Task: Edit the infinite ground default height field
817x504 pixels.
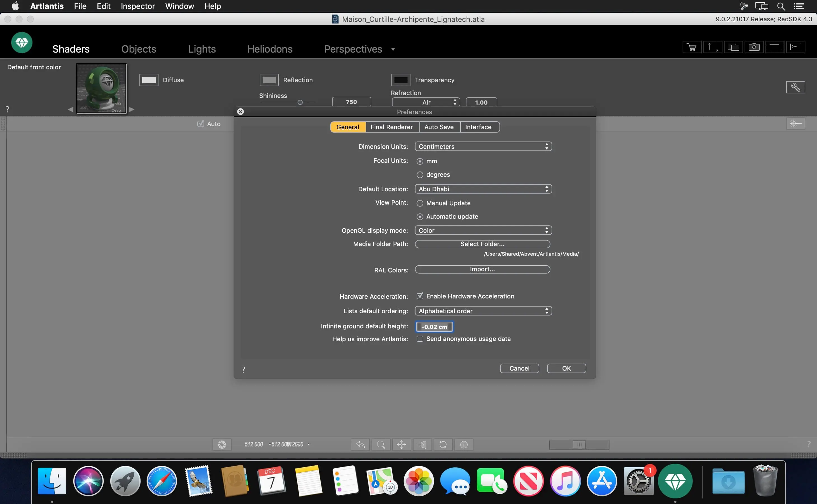Action: 434,326
